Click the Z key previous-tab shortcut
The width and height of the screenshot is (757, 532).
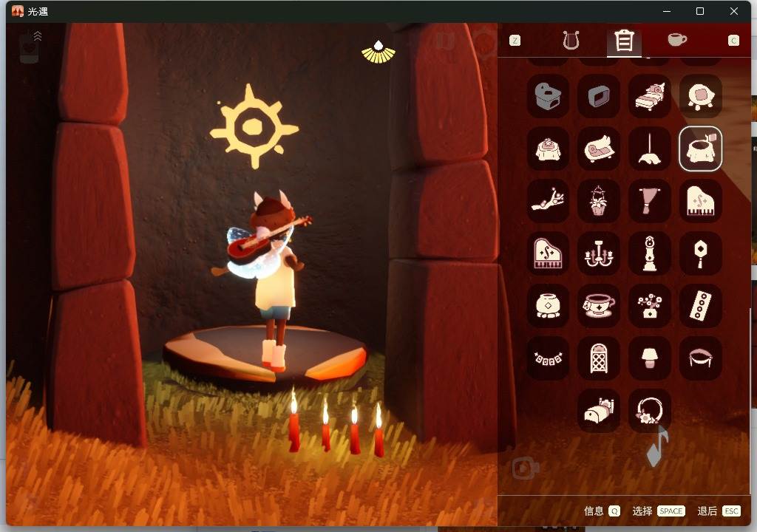pos(515,41)
